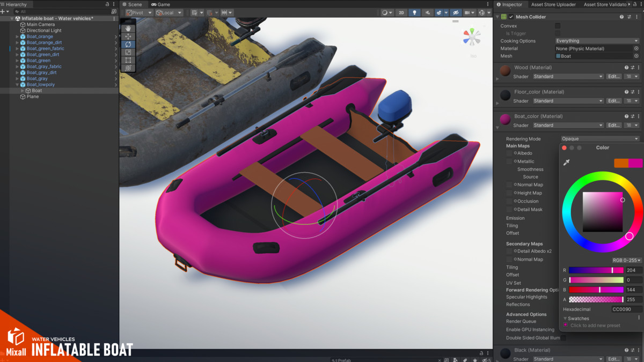Viewport: 644px width, 362px height.
Task: Open draw mode shading menu
Action: tap(387, 12)
